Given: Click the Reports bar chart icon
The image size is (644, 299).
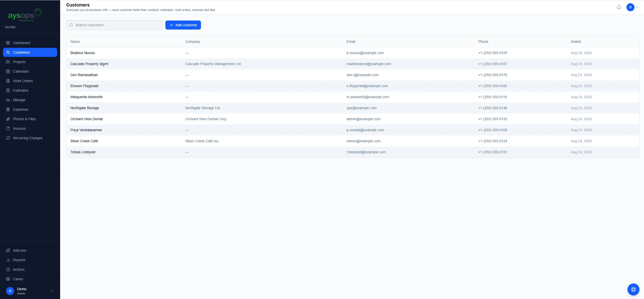Looking at the screenshot, I should [x=8, y=260].
